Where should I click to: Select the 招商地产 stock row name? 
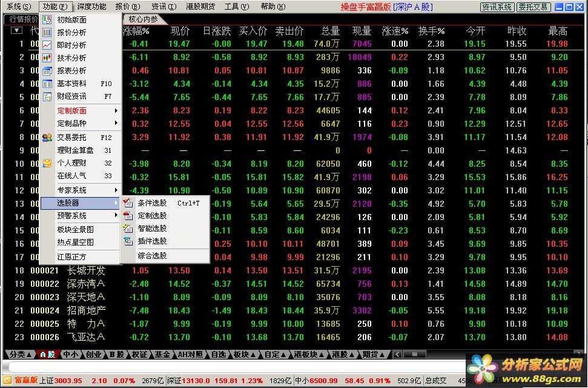pyautogui.click(x=86, y=310)
